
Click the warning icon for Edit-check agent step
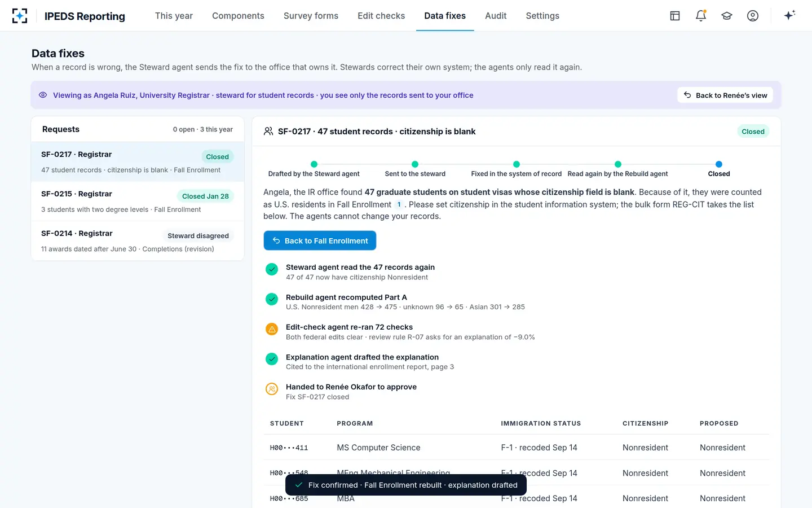pyautogui.click(x=272, y=329)
